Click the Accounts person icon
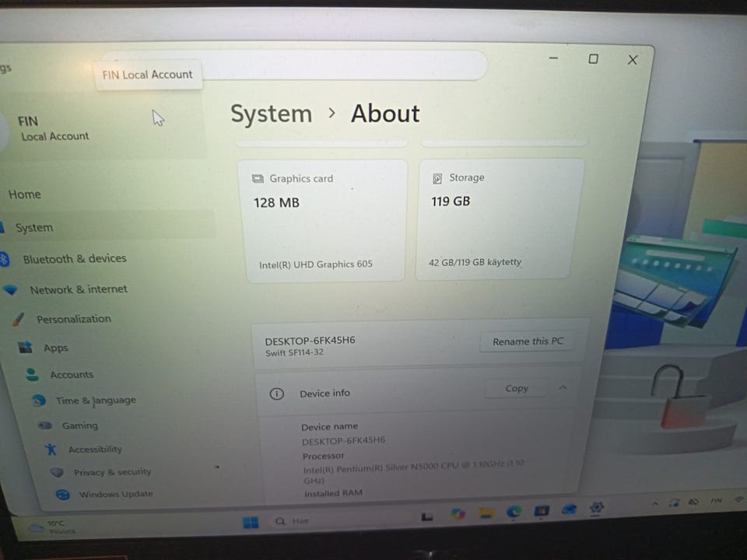Screen dimensions: 747x560 (x=33, y=375)
